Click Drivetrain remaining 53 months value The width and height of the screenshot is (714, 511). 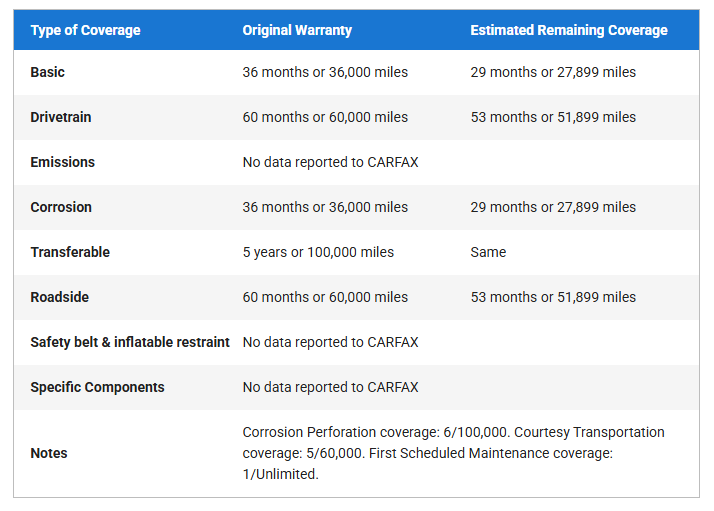553,117
